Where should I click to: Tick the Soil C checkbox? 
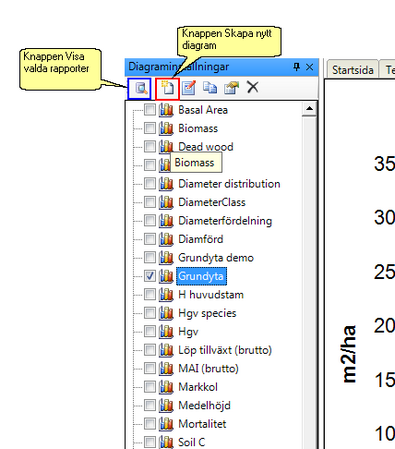pyautogui.click(x=150, y=442)
